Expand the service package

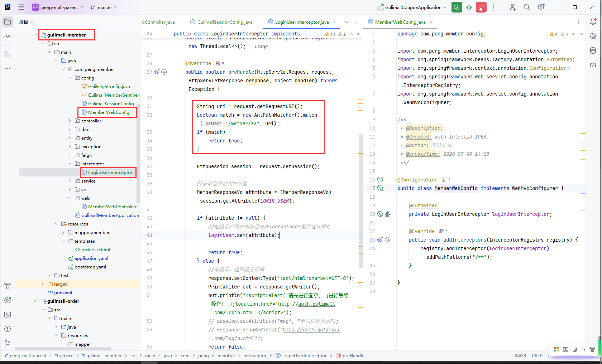70,181
